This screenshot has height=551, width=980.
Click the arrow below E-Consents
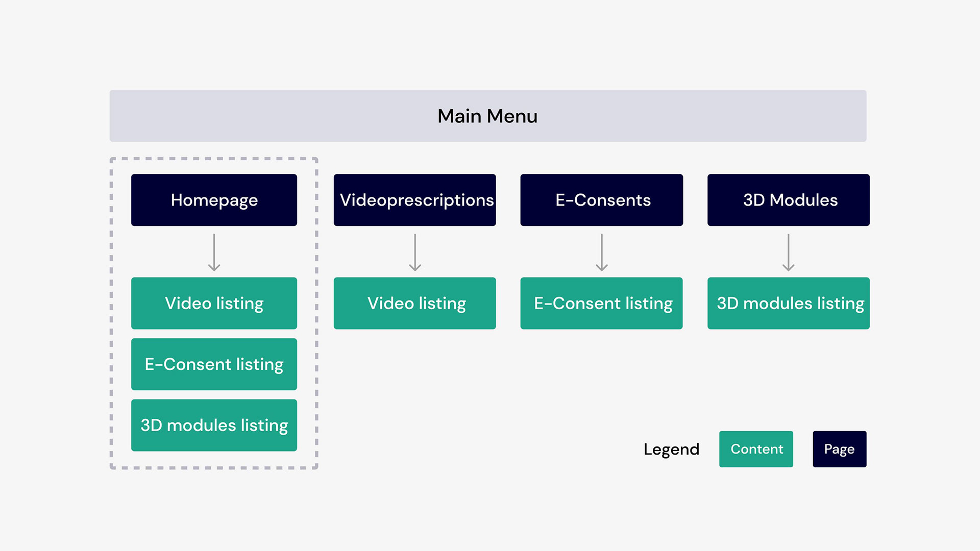tap(602, 252)
